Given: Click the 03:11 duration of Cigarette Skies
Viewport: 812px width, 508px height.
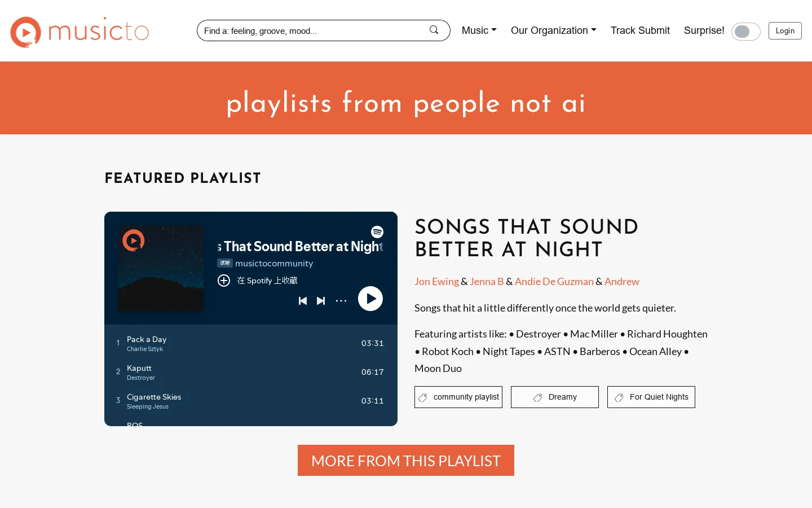Looking at the screenshot, I should pos(373,401).
